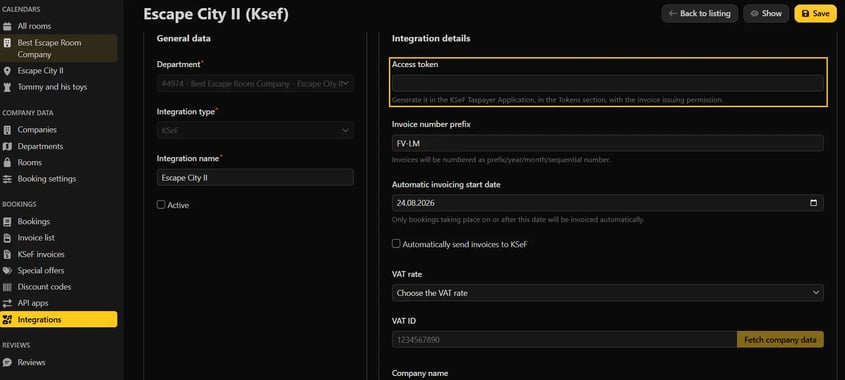Open the Integration type dropdown
Image resolution: width=845 pixels, height=380 pixels.
tap(255, 130)
